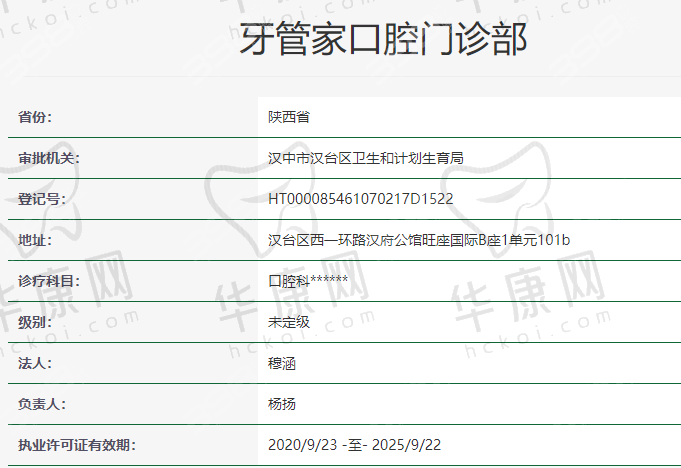Click the 登记号 label

pyautogui.click(x=42, y=199)
